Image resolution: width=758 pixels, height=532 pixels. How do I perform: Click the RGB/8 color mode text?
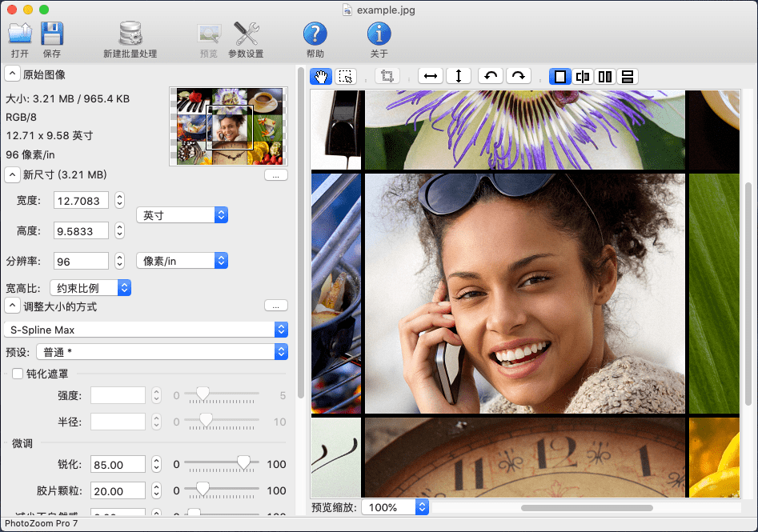[22, 117]
